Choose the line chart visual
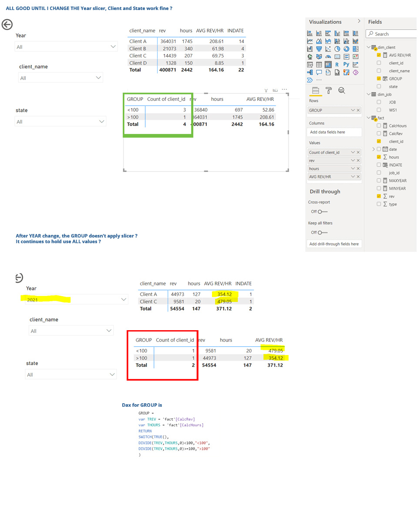Image resolution: width=420 pixels, height=522 pixels. [310, 41]
